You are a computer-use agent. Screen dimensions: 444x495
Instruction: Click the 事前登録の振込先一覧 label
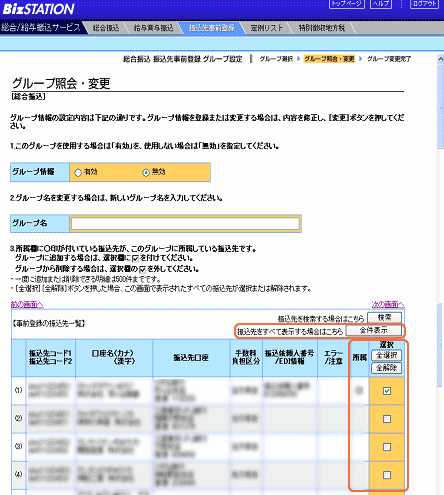pos(49,323)
